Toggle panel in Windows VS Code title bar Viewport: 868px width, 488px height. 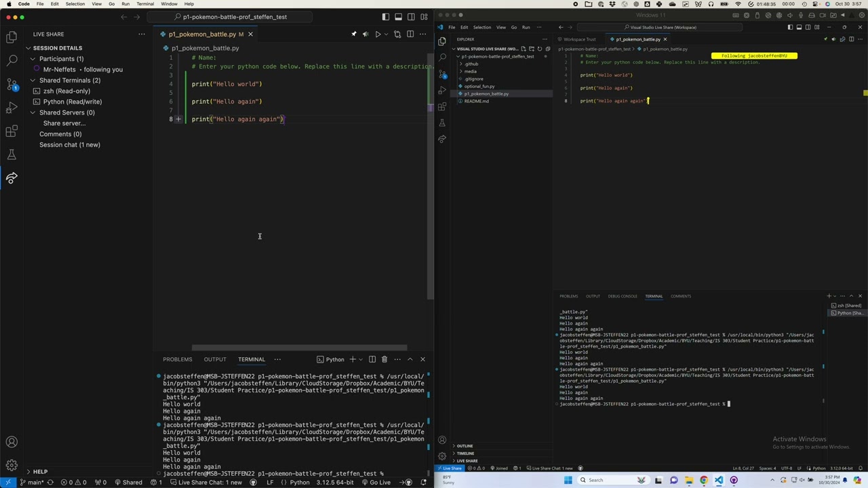point(799,27)
